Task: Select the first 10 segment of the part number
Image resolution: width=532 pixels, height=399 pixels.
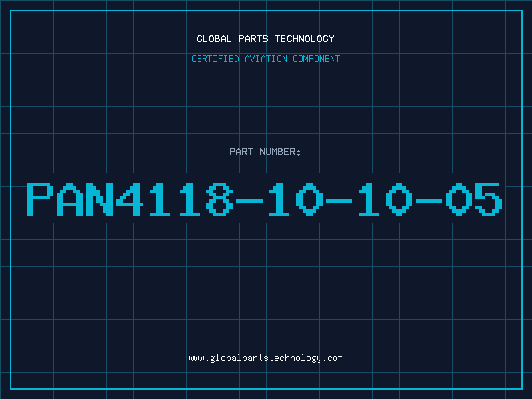Action: point(295,199)
